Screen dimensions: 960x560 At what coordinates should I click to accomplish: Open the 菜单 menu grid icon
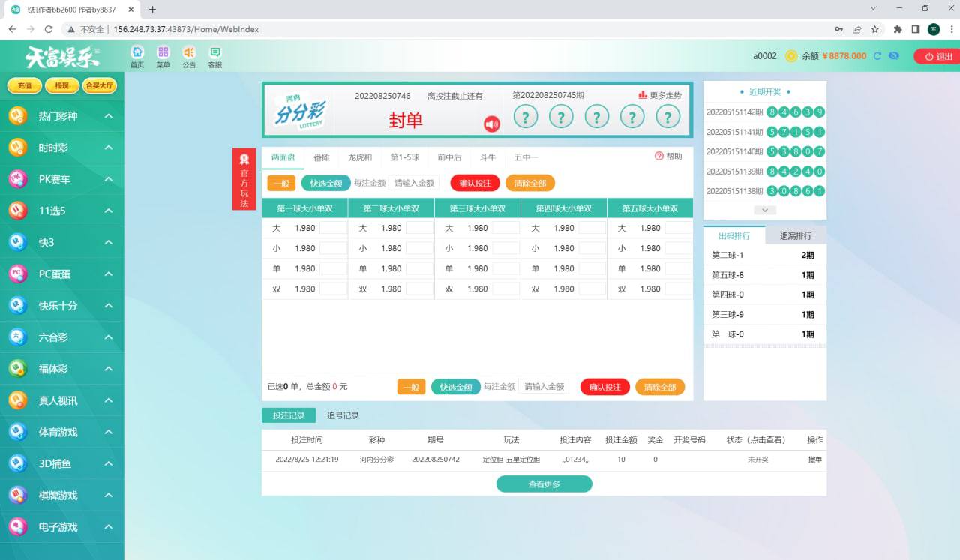pos(163,52)
